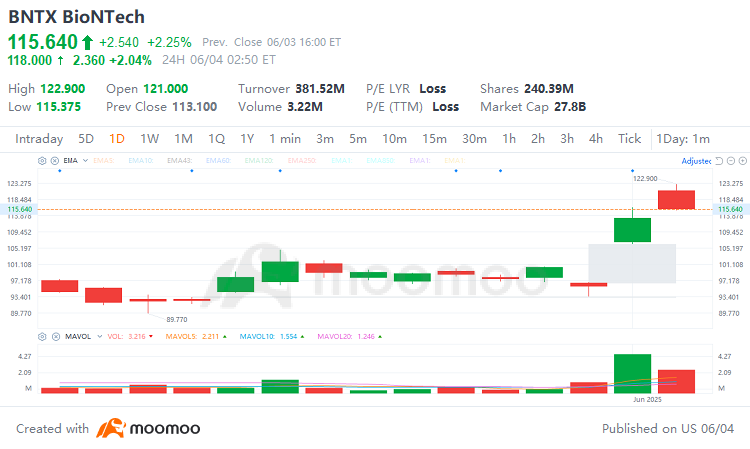Click the Shares 240.39M value
The image size is (750, 449).
(549, 89)
